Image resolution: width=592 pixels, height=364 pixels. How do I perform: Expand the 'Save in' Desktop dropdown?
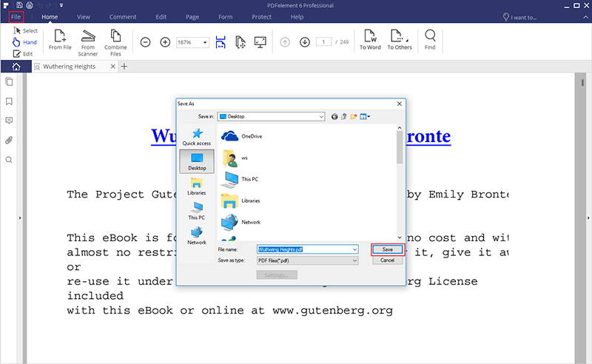pos(321,117)
